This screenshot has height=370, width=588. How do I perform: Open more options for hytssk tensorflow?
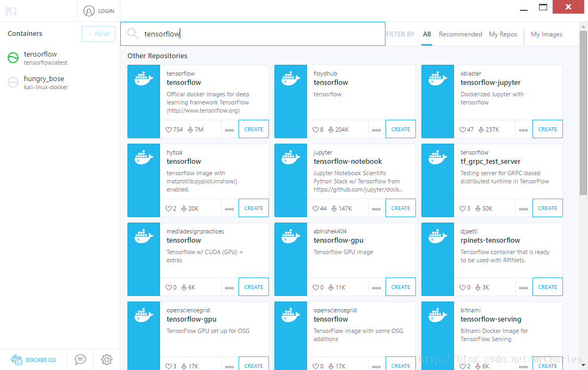point(230,208)
